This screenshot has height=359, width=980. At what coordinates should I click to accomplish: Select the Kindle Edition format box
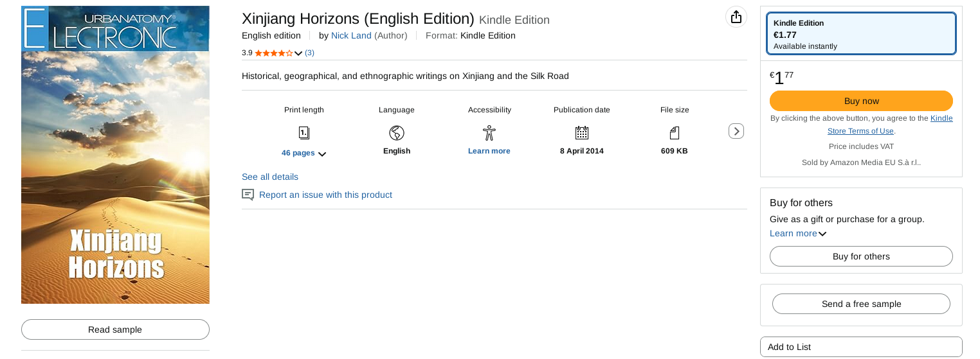861,34
